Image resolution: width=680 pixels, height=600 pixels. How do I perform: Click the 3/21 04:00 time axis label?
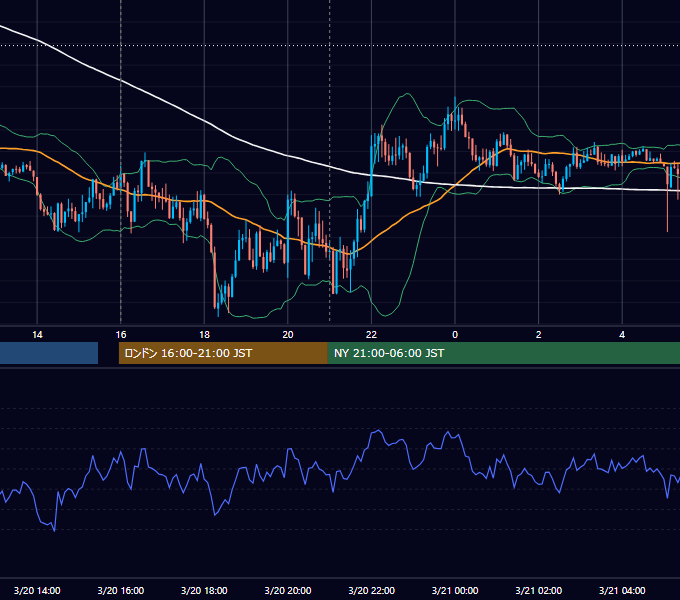point(622,590)
